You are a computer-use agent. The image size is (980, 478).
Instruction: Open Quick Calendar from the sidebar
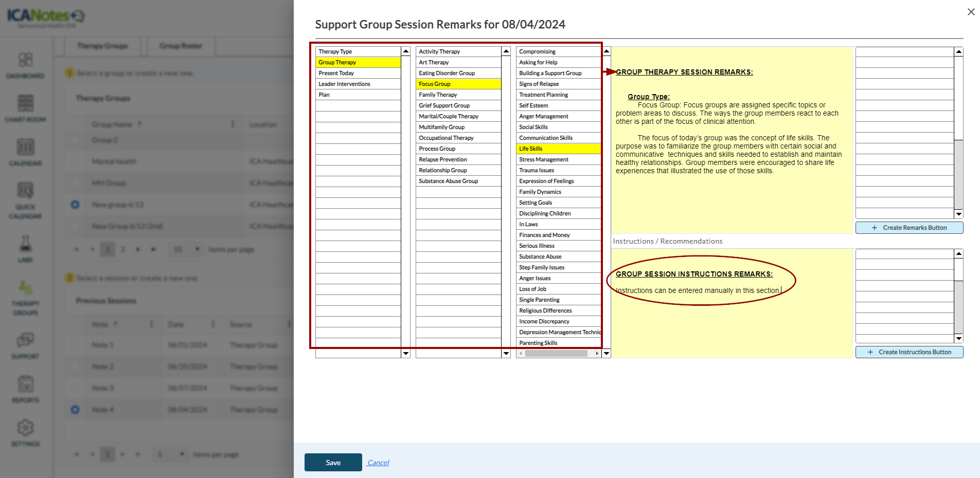(26, 200)
